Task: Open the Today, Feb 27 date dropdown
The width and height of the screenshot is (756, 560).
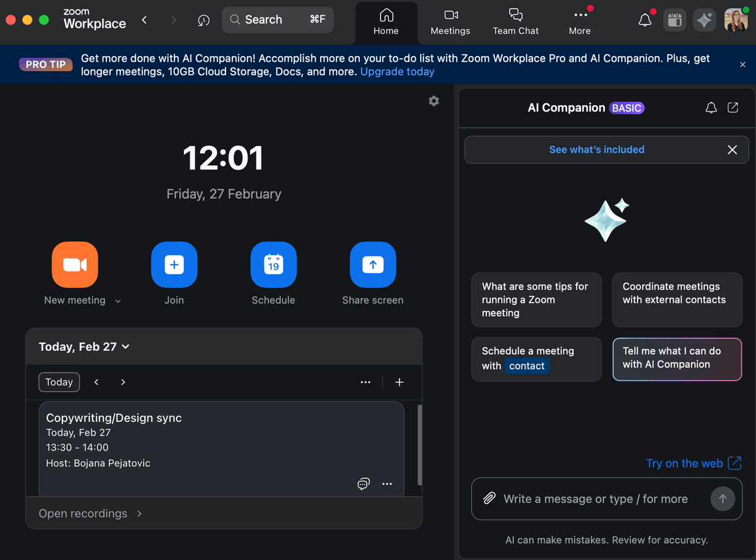Action: click(x=84, y=346)
